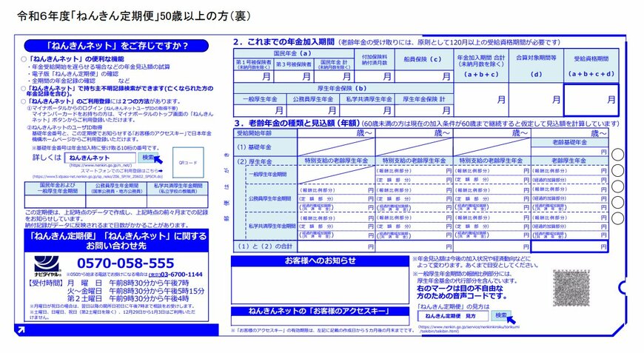Click column header 厚生年金保険 計
This screenshot has height=353, width=644.
pos(423,99)
